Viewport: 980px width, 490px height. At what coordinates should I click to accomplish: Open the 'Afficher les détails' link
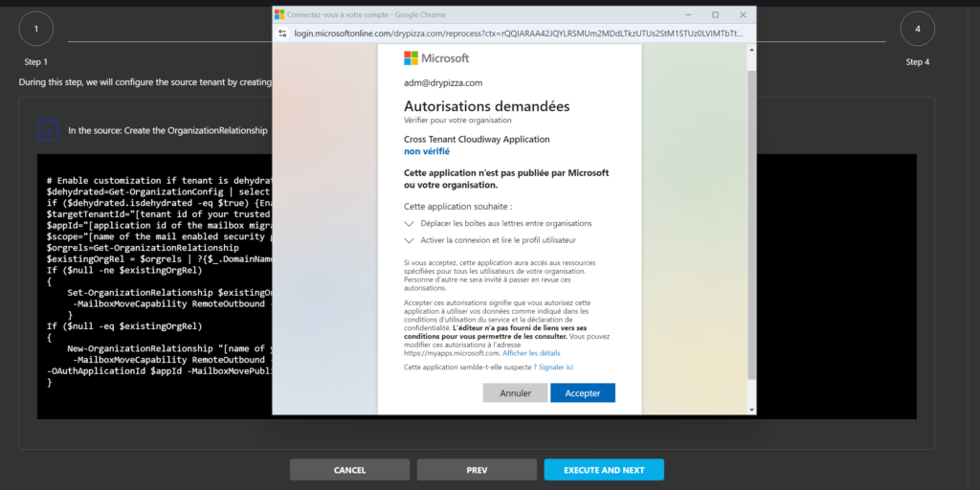point(531,353)
